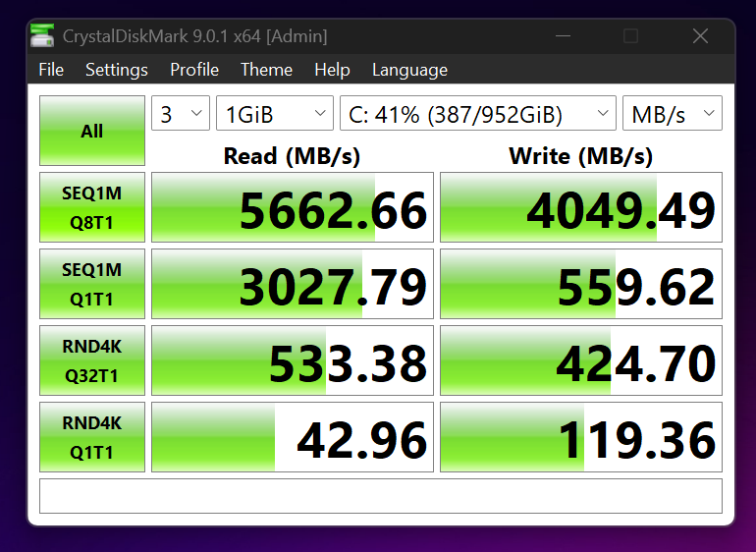Minimize the CrystalDiskMark window
The width and height of the screenshot is (756, 552).
tap(561, 36)
